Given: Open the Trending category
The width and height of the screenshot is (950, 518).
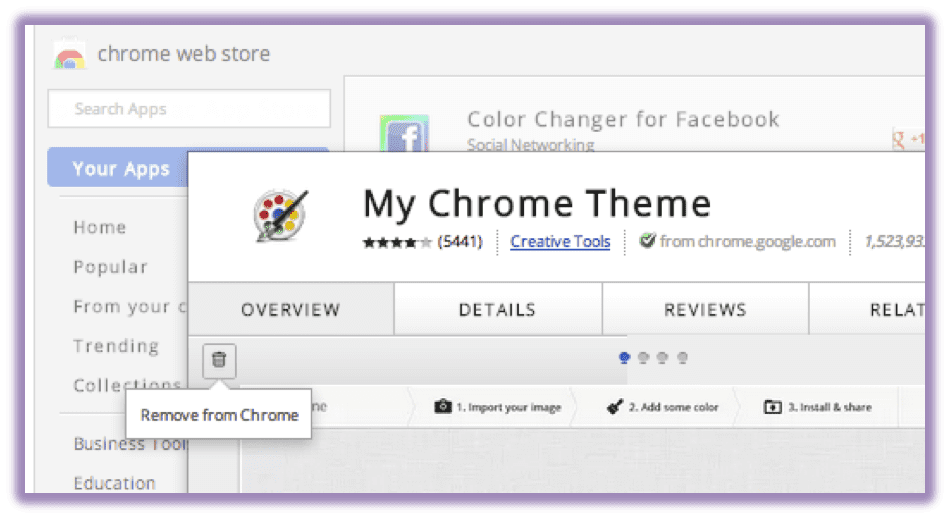Looking at the screenshot, I should [116, 345].
